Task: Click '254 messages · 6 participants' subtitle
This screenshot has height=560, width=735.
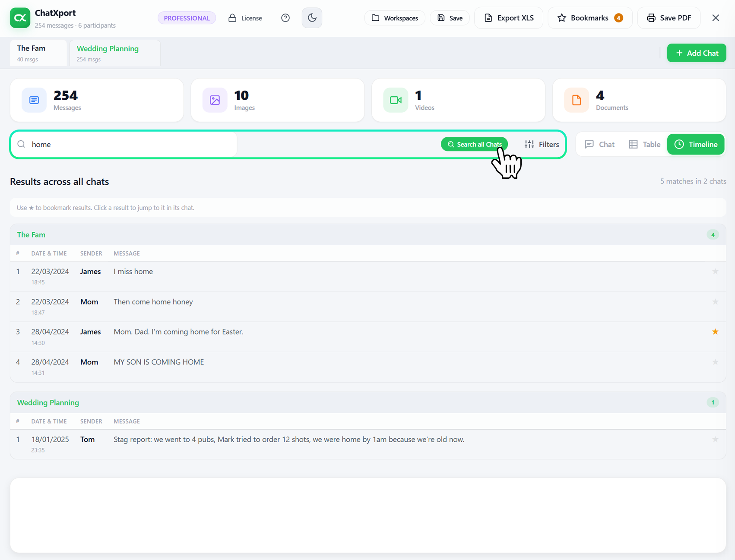Action: click(x=75, y=25)
